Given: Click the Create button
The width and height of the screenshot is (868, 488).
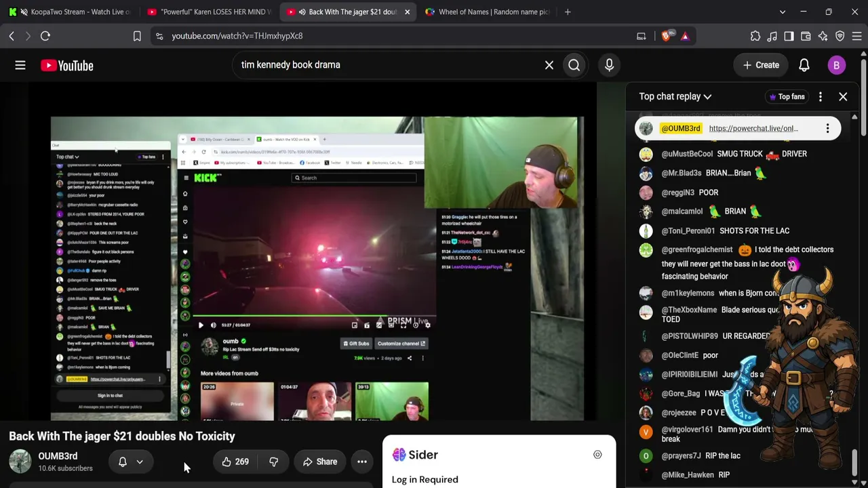Looking at the screenshot, I should pos(761,65).
